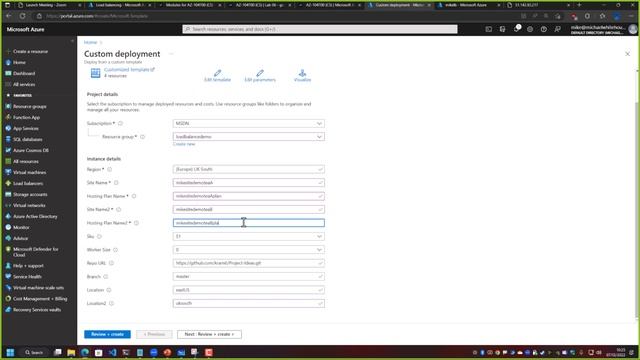Open the Region dropdown

[x=249, y=169]
